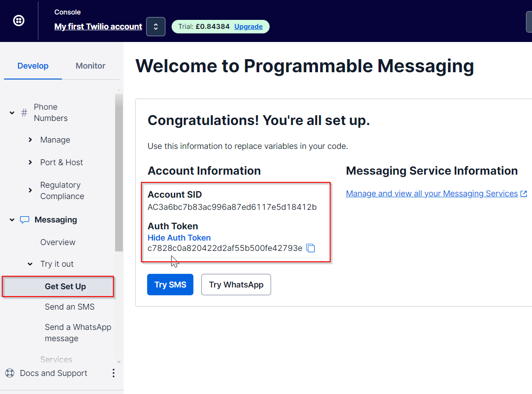Click the Phone Numbers hash icon
This screenshot has height=394, width=532.
pos(24,112)
